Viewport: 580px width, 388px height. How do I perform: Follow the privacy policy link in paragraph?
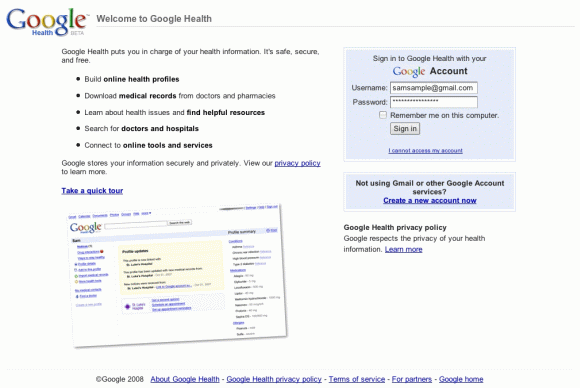coord(297,163)
